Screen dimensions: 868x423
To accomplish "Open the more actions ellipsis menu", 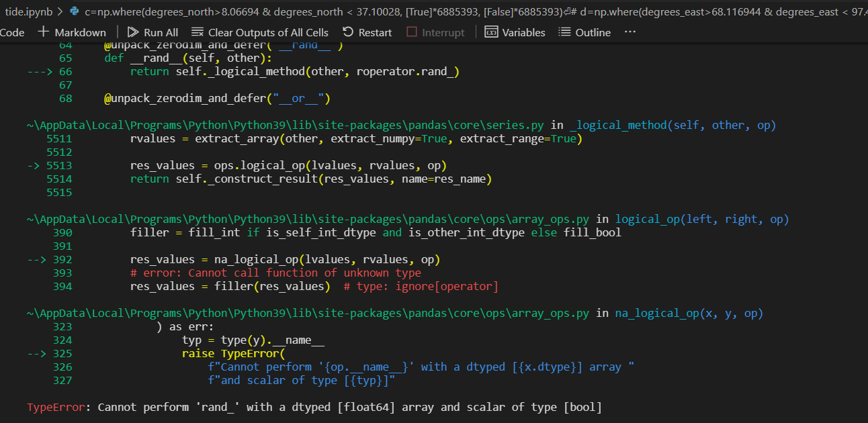I will click(630, 32).
